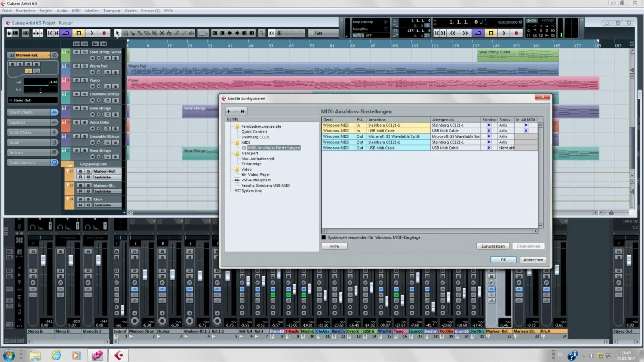Enable system time for Windows MIDI inputs
The width and height of the screenshot is (644, 362).
pyautogui.click(x=324, y=237)
